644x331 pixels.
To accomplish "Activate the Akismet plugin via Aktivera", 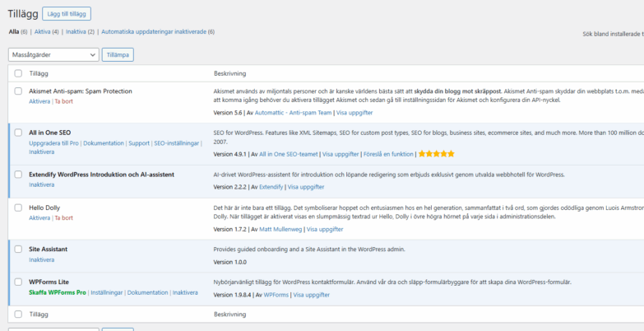I will 39,101.
